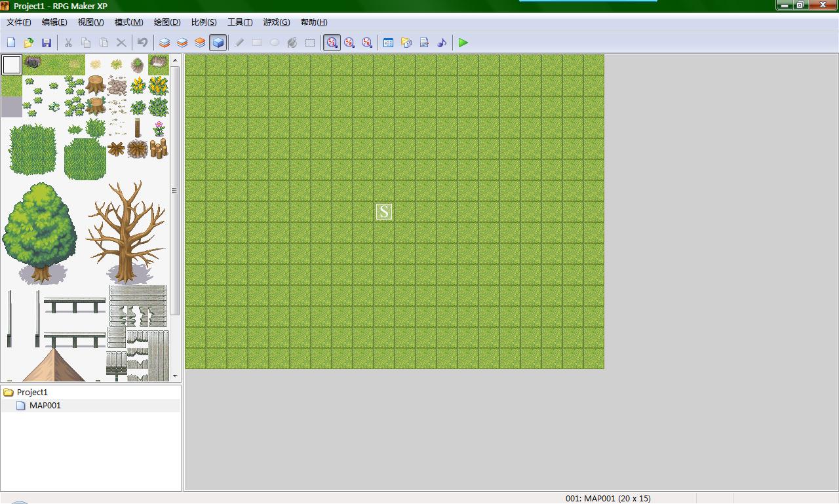Switch to Layer 3 editing mode
The image size is (839, 504).
(200, 43)
